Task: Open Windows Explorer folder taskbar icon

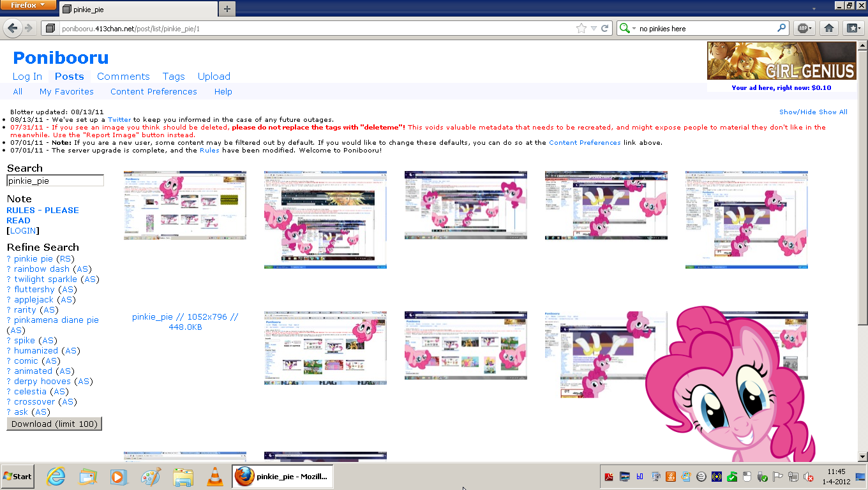Action: [x=183, y=477]
